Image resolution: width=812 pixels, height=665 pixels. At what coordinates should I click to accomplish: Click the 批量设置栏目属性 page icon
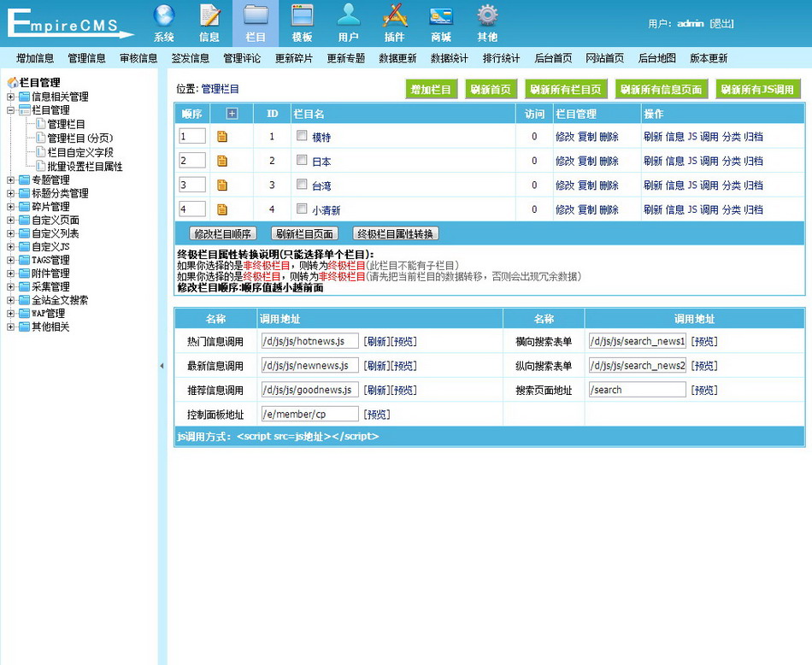(41, 166)
